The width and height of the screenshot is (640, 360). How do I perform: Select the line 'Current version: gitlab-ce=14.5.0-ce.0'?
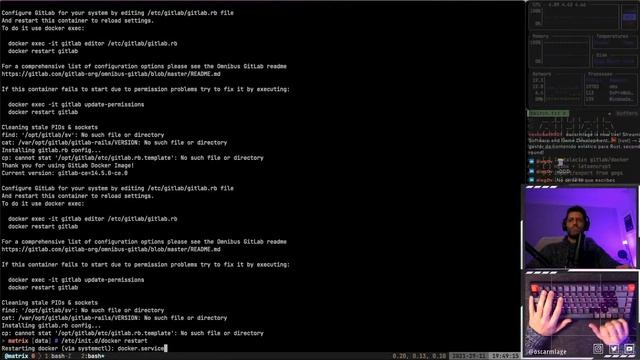64,173
